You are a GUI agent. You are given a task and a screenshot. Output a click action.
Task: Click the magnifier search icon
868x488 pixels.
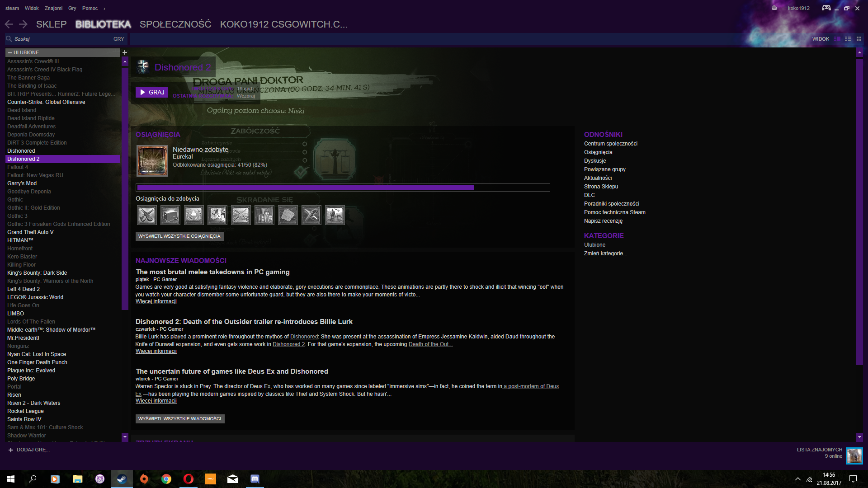[x=9, y=39]
